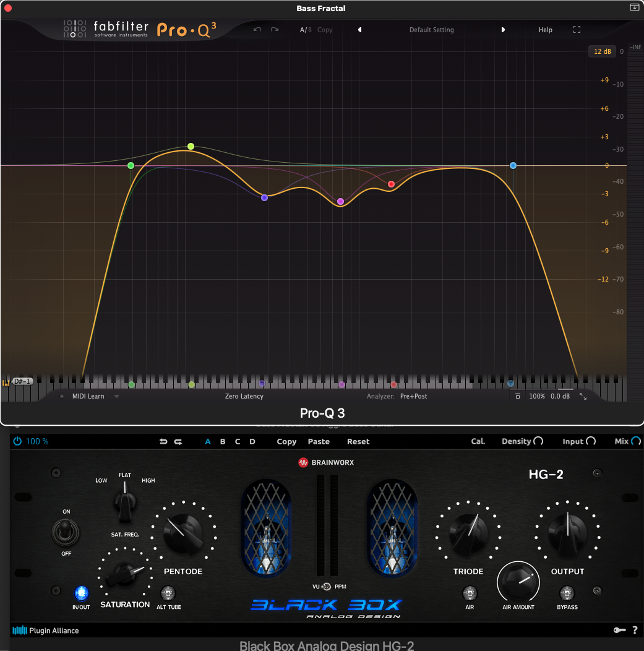Open the MIDI Learn dropdown arrow
644x651 pixels.
point(116,397)
